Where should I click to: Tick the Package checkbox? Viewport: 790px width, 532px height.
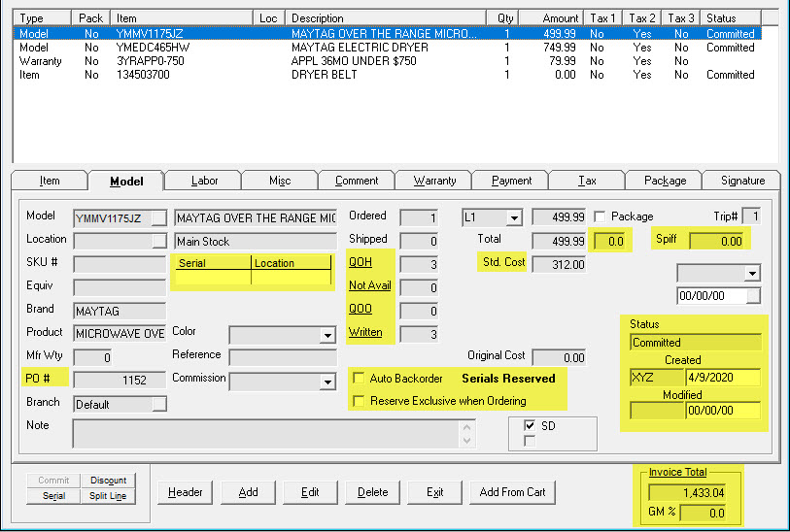(600, 216)
